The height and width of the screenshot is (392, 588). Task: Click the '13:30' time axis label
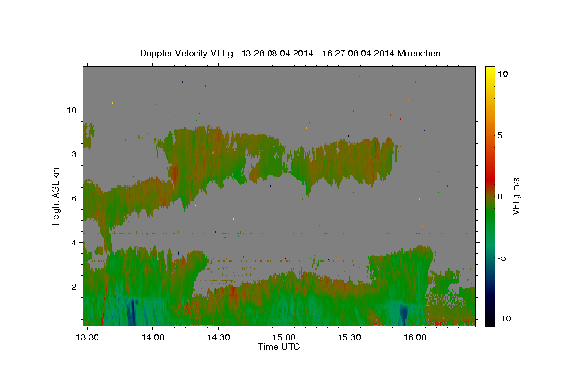pos(87,338)
